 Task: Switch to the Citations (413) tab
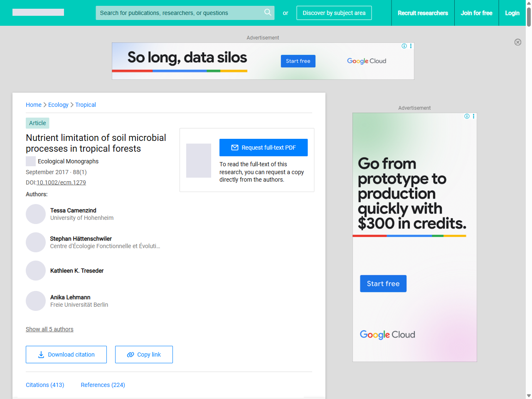pyautogui.click(x=45, y=385)
